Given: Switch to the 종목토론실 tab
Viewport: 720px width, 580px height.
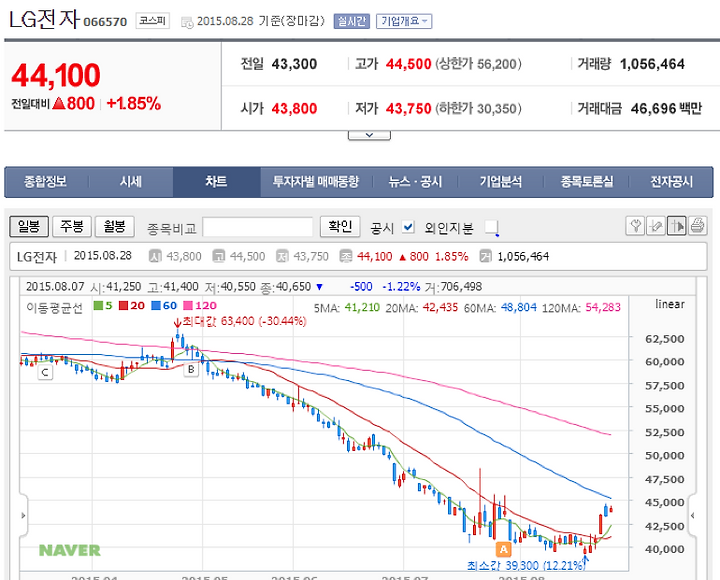Looking at the screenshot, I should click(586, 182).
